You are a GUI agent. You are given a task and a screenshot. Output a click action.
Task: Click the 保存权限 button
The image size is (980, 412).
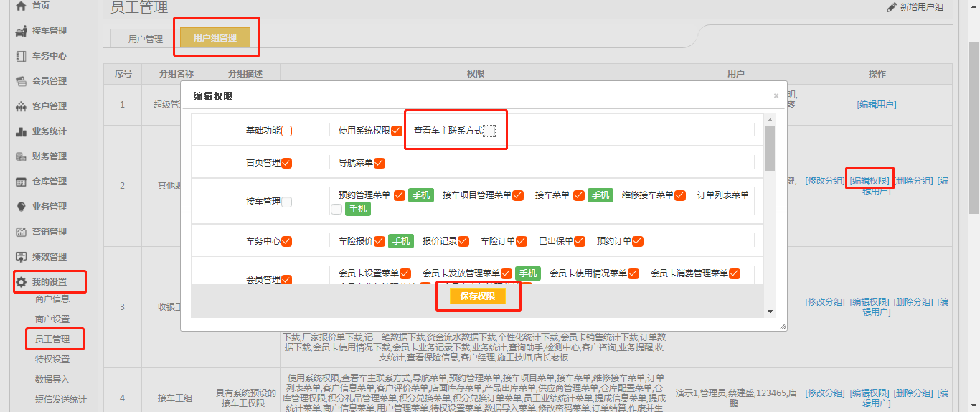(x=478, y=296)
